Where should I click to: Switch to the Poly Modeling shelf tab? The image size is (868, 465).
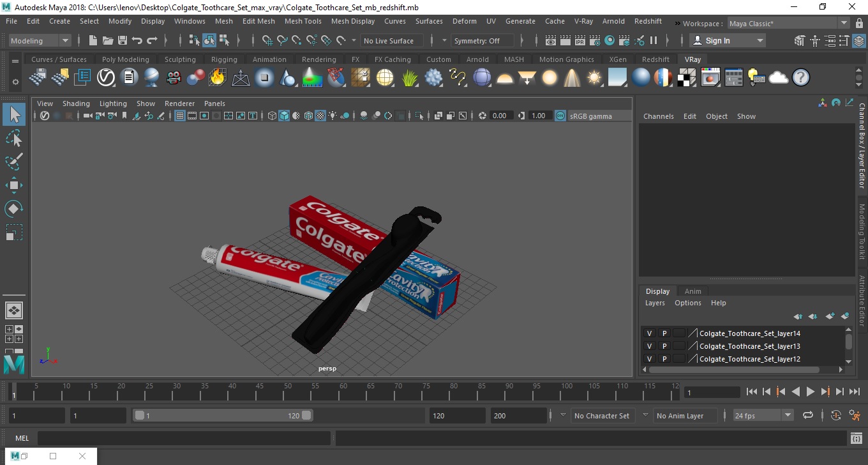pos(125,59)
